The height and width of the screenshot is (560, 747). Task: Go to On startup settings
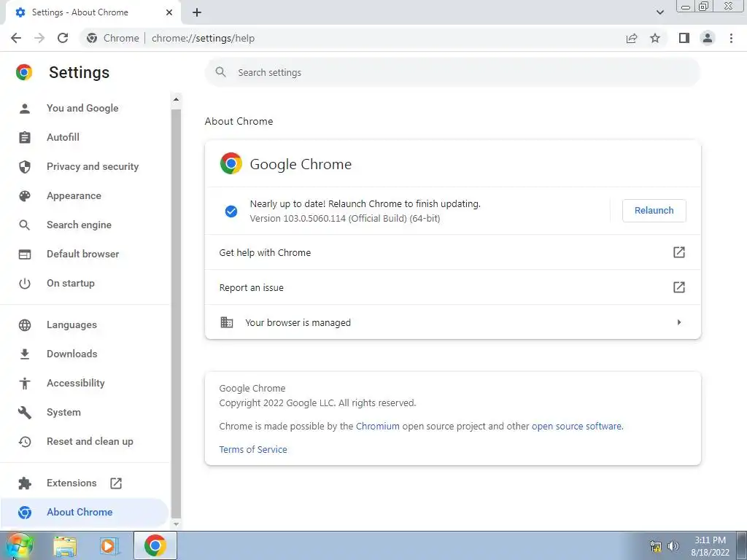point(71,284)
